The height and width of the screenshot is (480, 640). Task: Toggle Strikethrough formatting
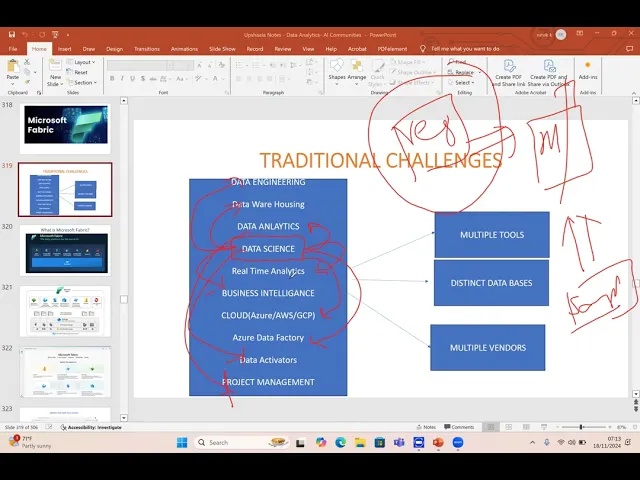153,78
